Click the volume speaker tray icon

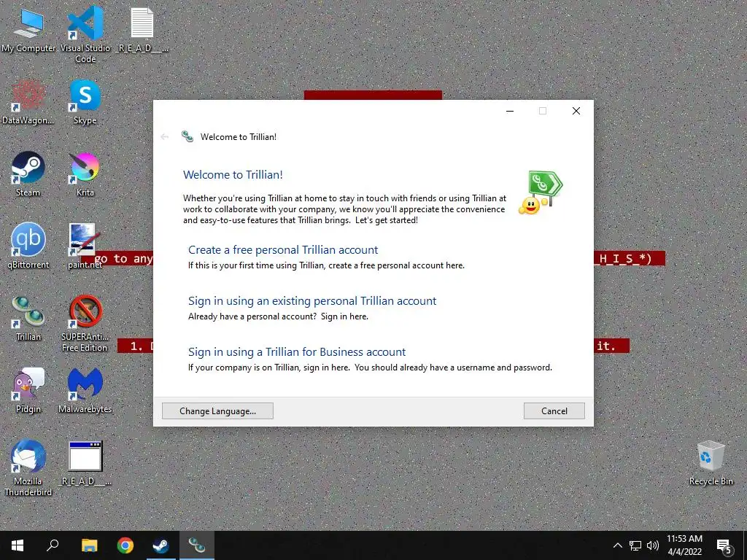click(653, 545)
